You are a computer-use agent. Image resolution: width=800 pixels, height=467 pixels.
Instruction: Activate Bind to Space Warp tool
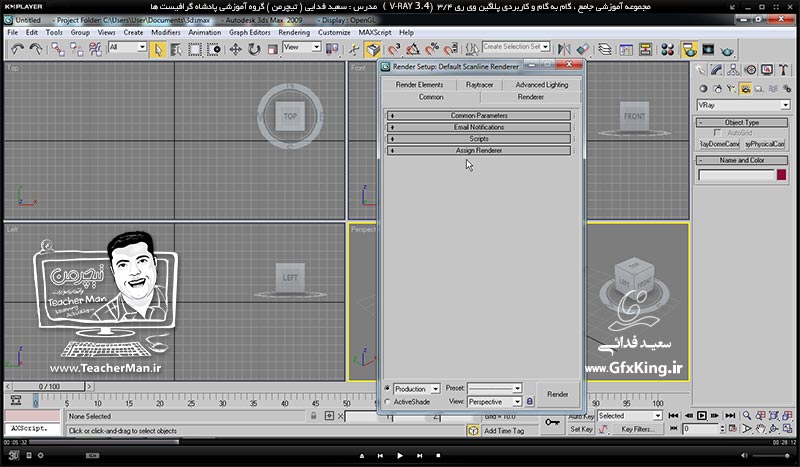click(95, 49)
